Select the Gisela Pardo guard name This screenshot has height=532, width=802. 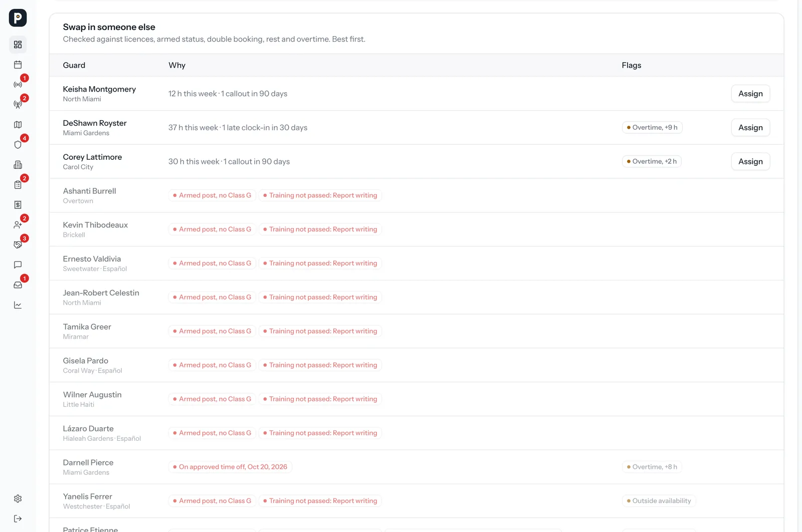coord(85,361)
